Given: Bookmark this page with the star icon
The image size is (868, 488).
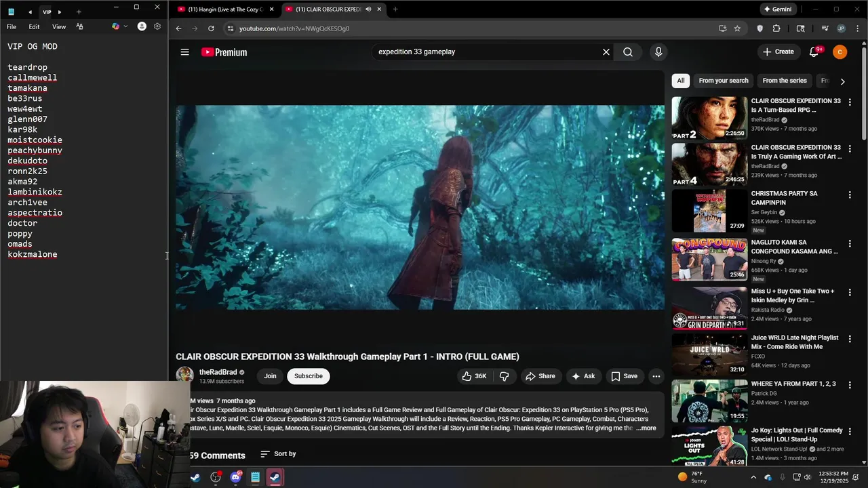Looking at the screenshot, I should (737, 28).
